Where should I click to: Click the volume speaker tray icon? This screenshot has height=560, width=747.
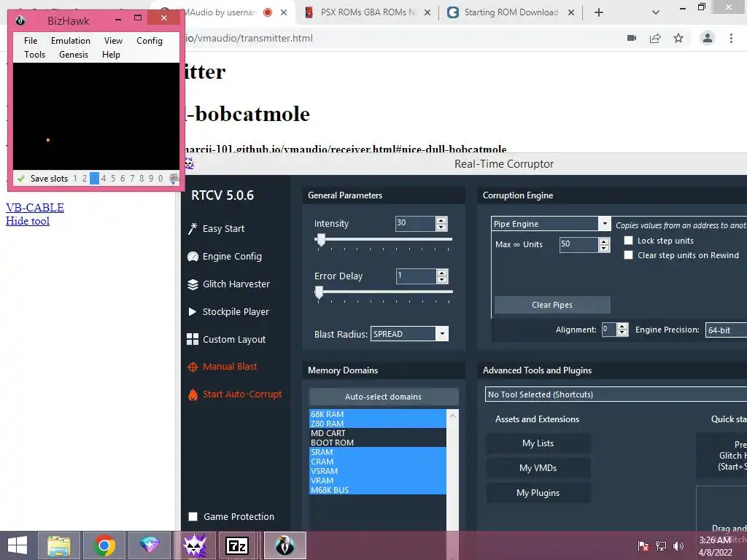(679, 545)
